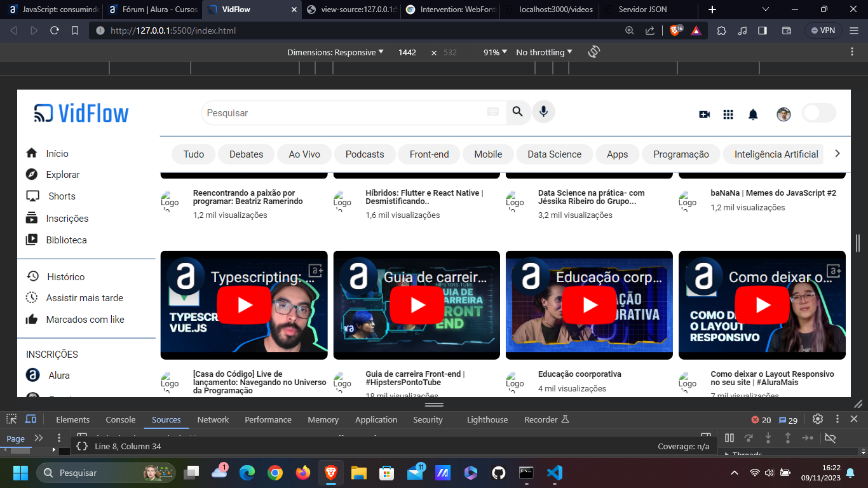The width and height of the screenshot is (868, 488).
Task: Click the Brave Shields icon
Action: [x=675, y=30]
